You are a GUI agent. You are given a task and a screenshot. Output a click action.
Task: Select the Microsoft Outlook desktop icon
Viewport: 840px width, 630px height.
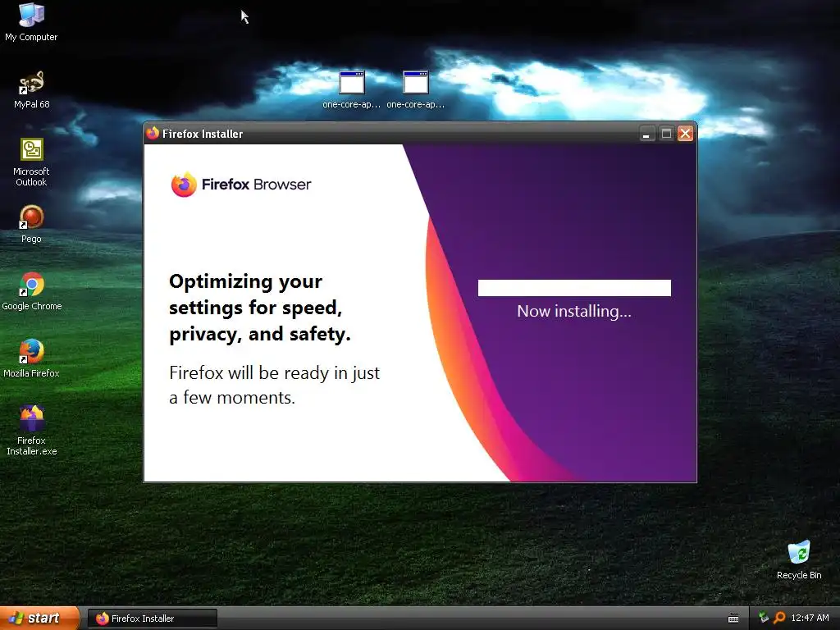(x=31, y=162)
